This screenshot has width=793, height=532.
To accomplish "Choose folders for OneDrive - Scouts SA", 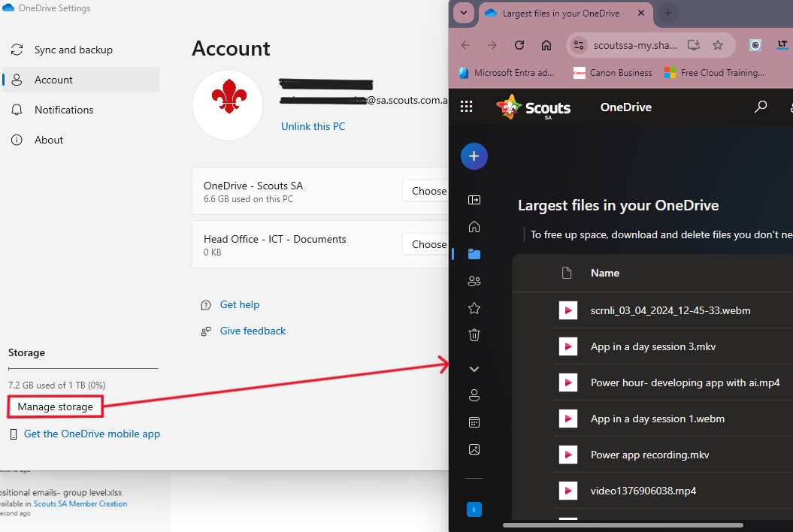I will click(426, 191).
